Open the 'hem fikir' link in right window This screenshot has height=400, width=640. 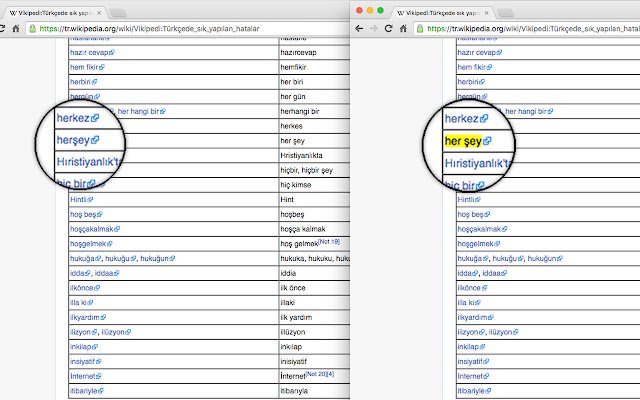pyautogui.click(x=471, y=67)
